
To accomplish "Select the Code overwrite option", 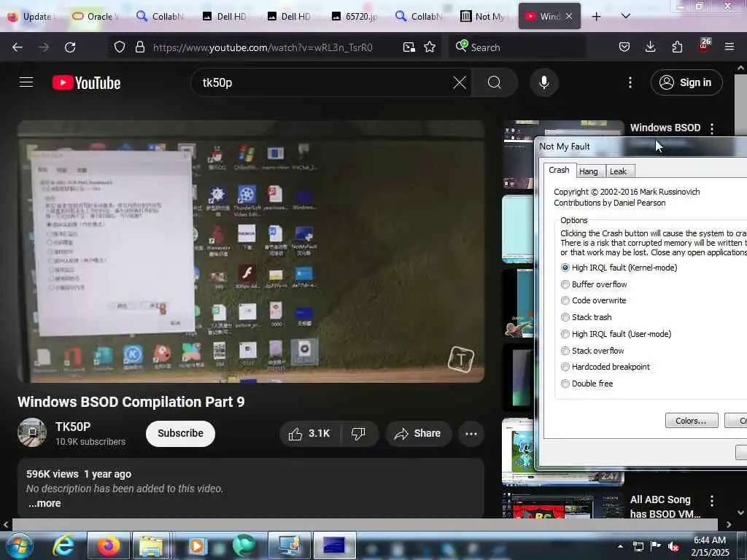I will pyautogui.click(x=593, y=300).
